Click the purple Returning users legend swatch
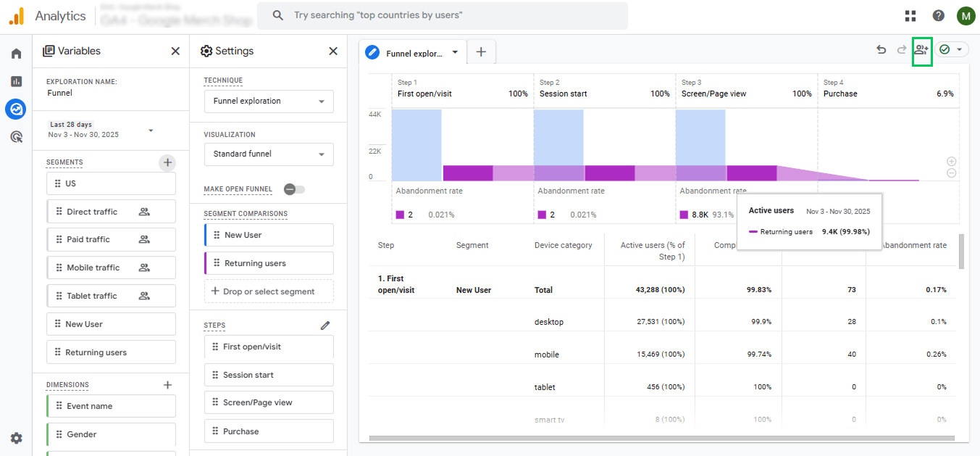Image resolution: width=980 pixels, height=456 pixels. pyautogui.click(x=753, y=232)
